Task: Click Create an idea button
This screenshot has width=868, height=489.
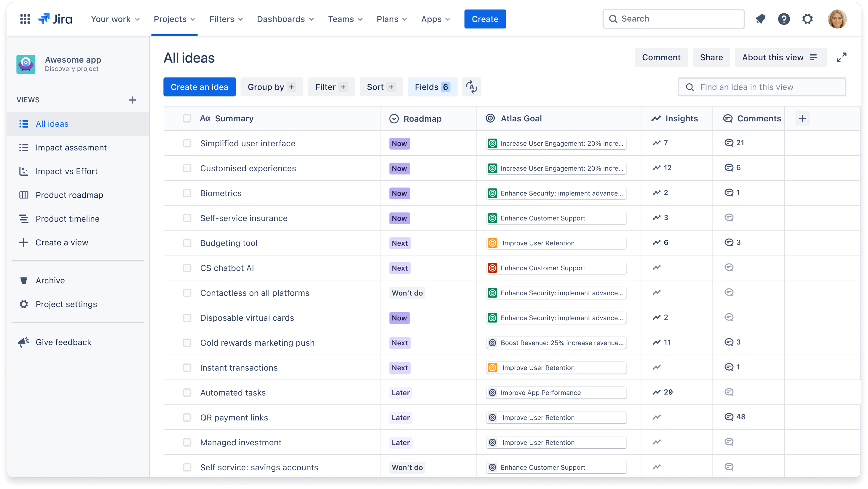Action: 199,87
